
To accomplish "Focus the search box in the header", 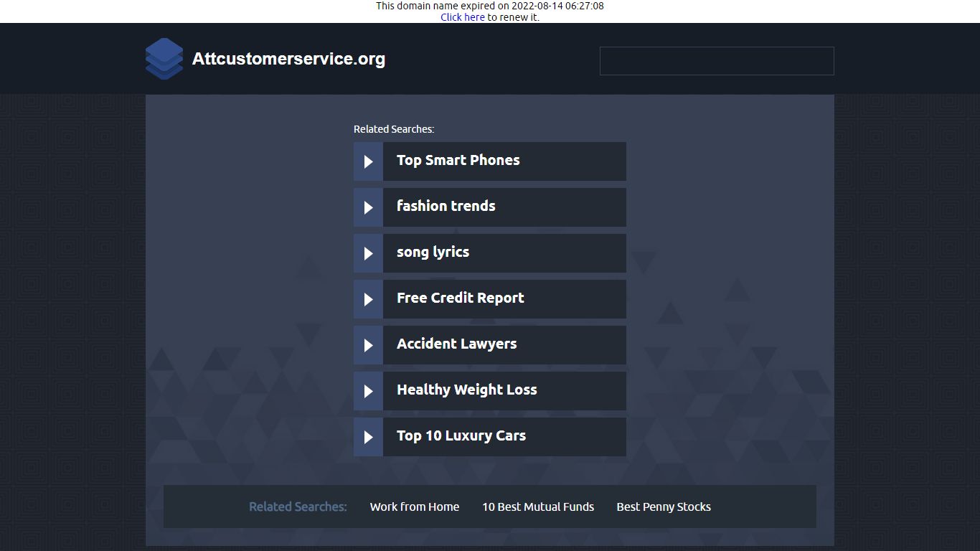I will point(717,61).
